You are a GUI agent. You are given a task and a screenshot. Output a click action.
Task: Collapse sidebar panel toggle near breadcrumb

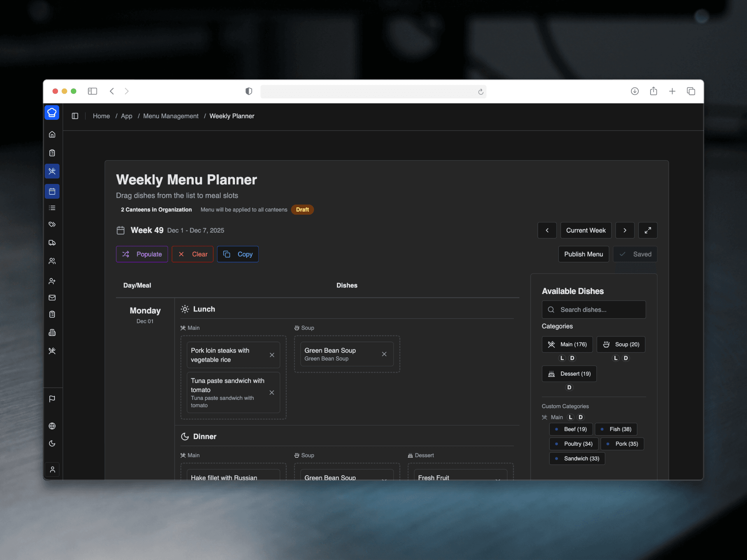tap(75, 116)
